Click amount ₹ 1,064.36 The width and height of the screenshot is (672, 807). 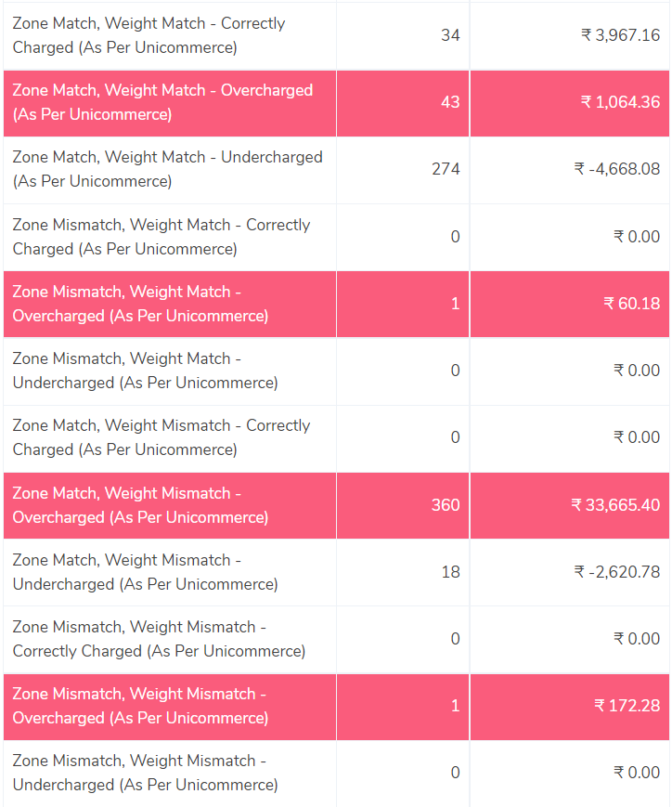tap(620, 102)
